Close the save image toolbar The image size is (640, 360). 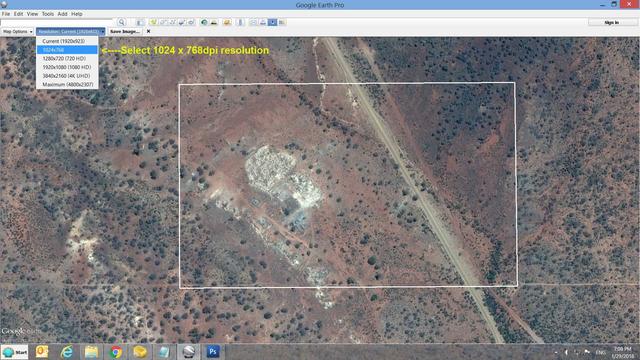(149, 31)
